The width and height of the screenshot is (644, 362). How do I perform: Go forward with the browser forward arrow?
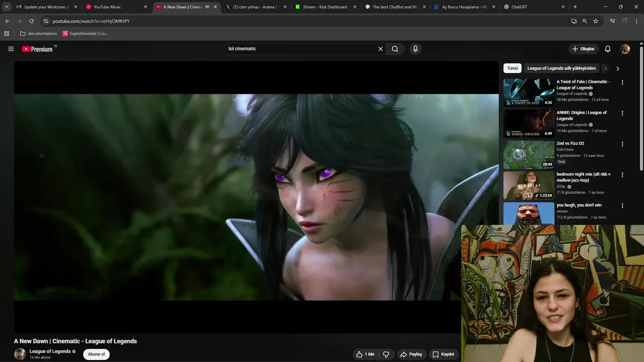point(19,21)
